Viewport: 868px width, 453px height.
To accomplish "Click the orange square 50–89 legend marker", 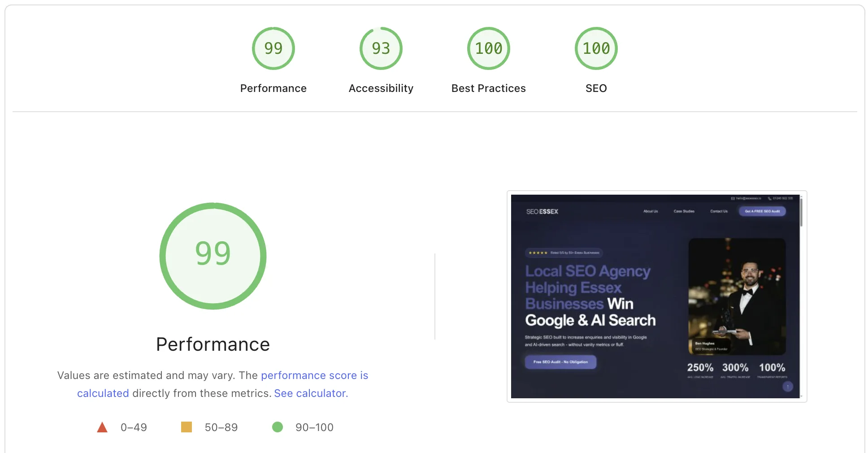I will (x=187, y=427).
